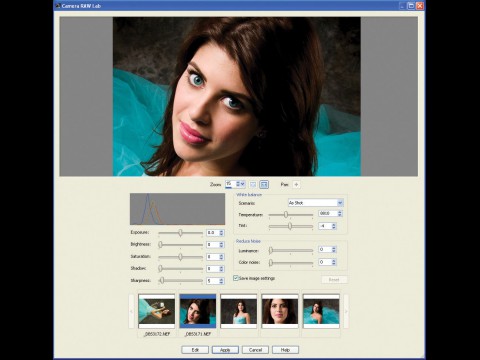Click the Apply button
Screen dimensions: 480x360
[x=225, y=350]
